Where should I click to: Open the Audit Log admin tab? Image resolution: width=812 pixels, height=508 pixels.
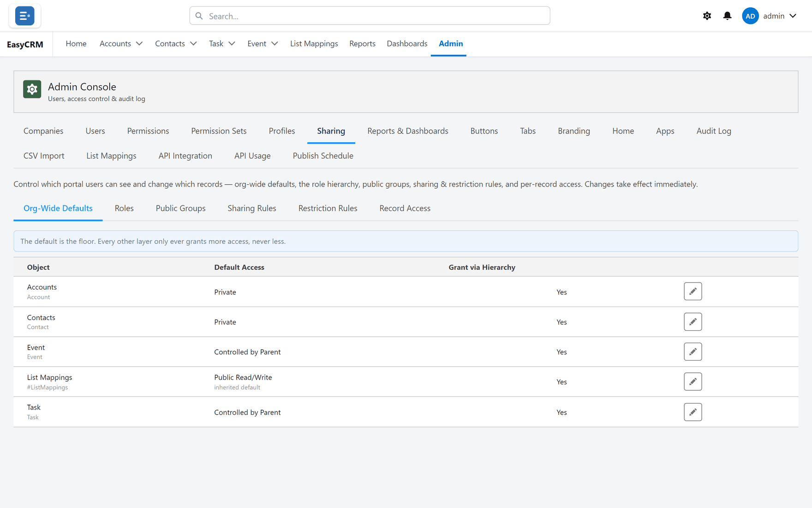(x=714, y=131)
